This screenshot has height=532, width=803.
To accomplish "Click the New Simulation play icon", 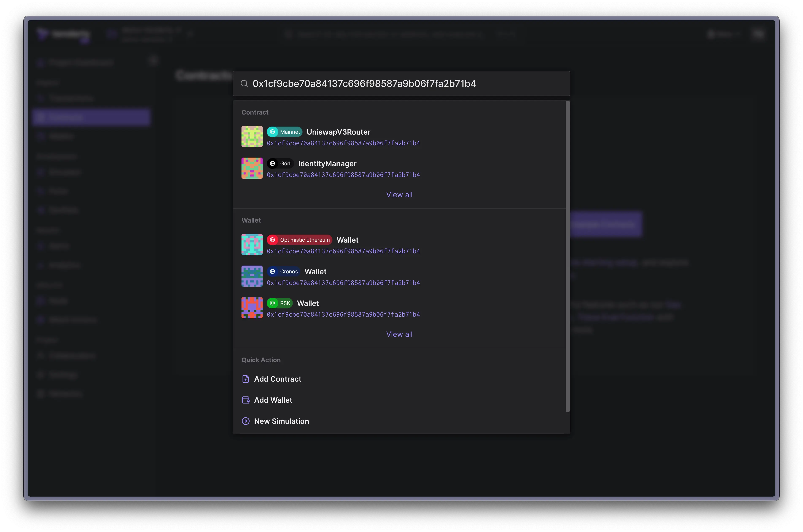I will point(246,421).
